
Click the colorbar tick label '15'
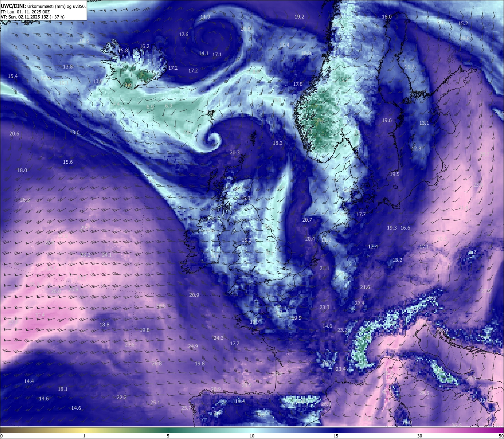[336, 436]
